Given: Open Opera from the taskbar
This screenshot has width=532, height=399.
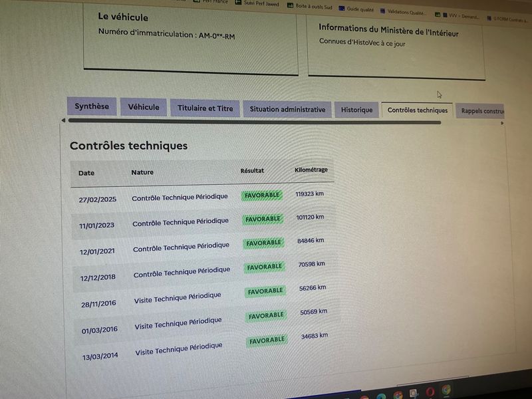Looking at the screenshot, I should 430,392.
